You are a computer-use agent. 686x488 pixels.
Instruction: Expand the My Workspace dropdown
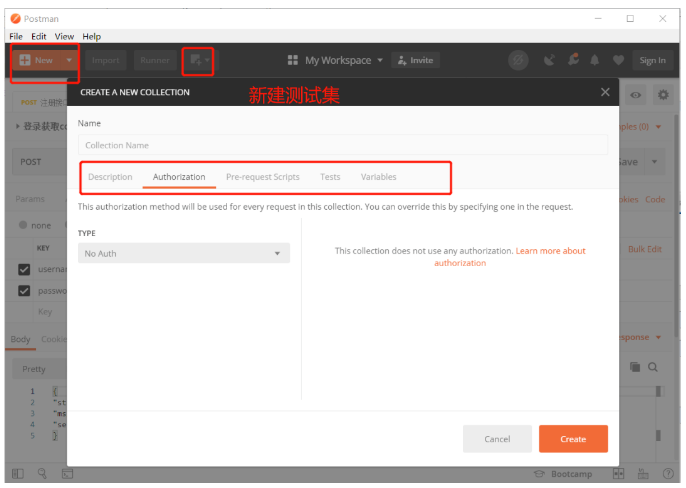click(x=380, y=60)
